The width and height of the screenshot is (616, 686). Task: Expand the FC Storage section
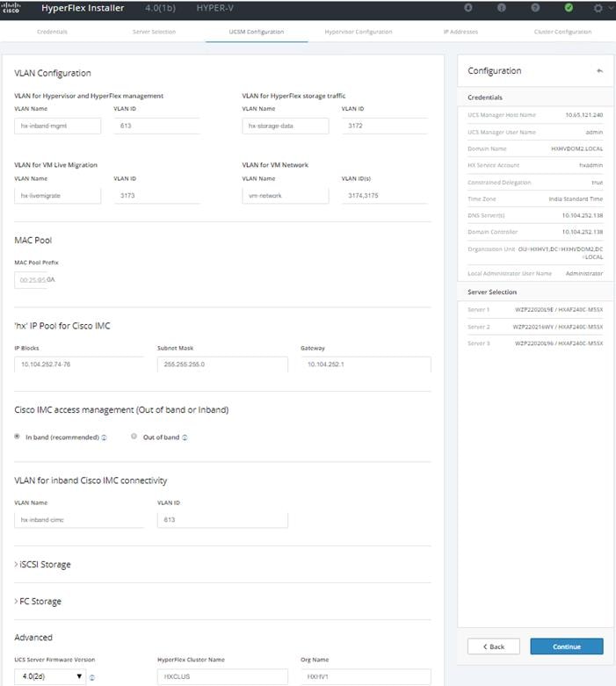38,601
